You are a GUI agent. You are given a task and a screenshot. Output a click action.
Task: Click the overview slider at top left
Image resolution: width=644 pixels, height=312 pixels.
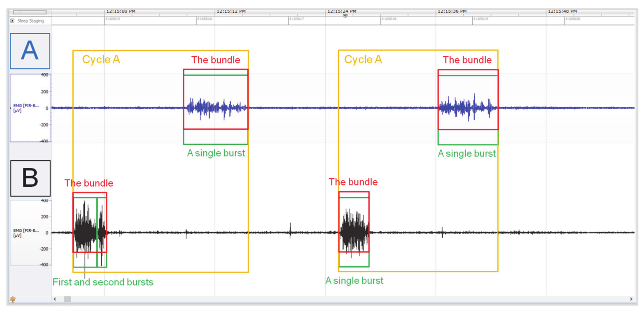pyautogui.click(x=30, y=12)
